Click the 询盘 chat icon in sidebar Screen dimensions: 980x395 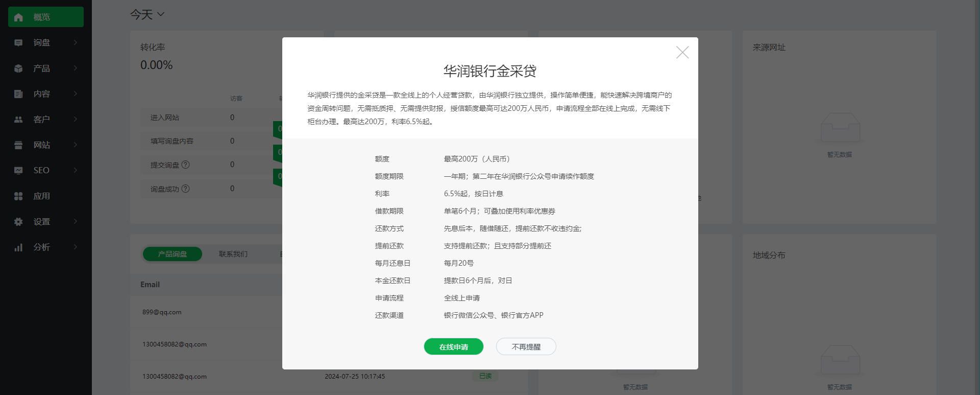pos(18,43)
